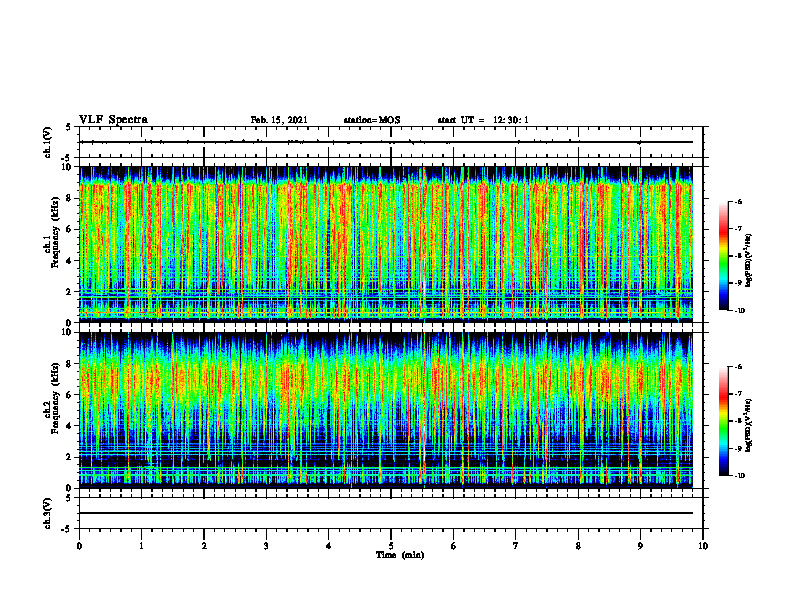The width and height of the screenshot is (792, 612).
Task: Click the ch.2 frequency tick label "6"
Action: pyautogui.click(x=70, y=395)
